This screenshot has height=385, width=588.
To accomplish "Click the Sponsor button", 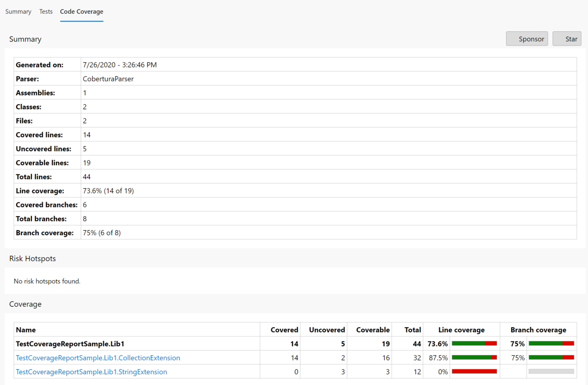I will [x=527, y=39].
